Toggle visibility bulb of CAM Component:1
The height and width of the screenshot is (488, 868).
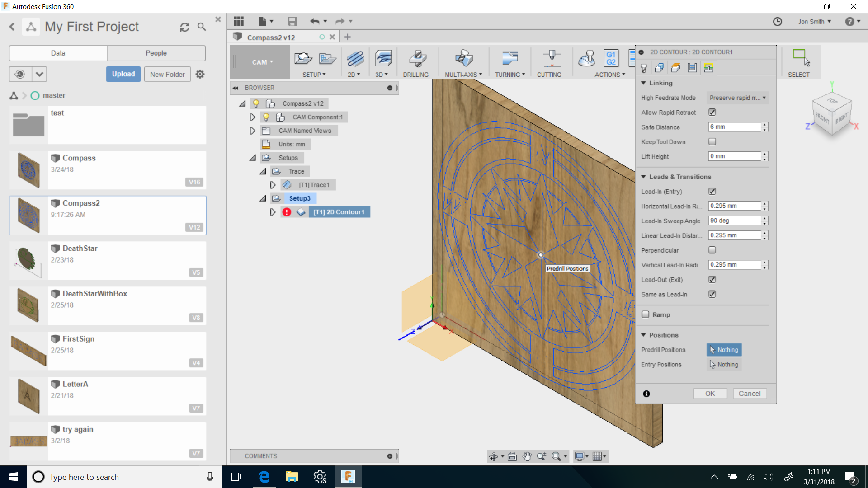(x=266, y=117)
